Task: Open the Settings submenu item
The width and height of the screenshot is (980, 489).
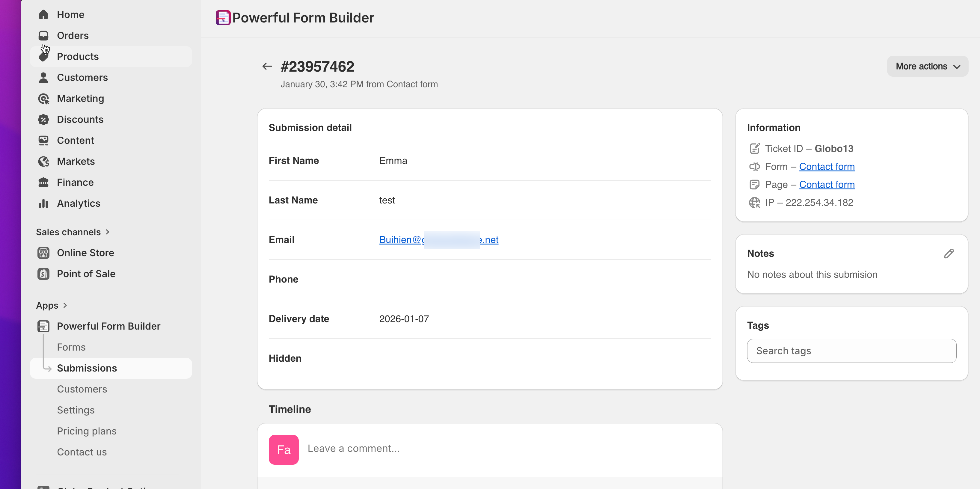Action: pyautogui.click(x=76, y=410)
